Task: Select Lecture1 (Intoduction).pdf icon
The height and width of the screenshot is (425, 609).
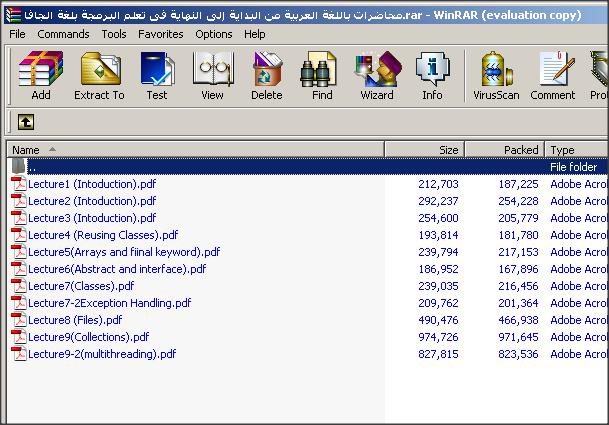Action: (19, 184)
